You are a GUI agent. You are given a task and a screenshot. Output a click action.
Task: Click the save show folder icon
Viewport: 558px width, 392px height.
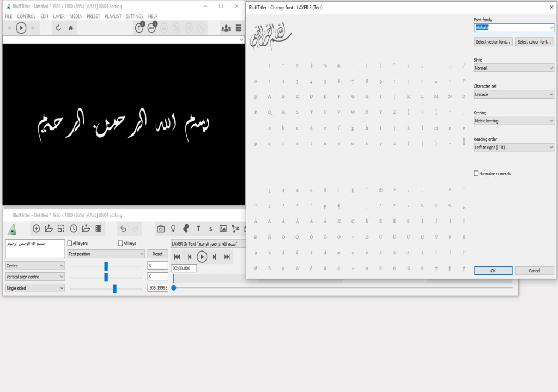(x=86, y=229)
